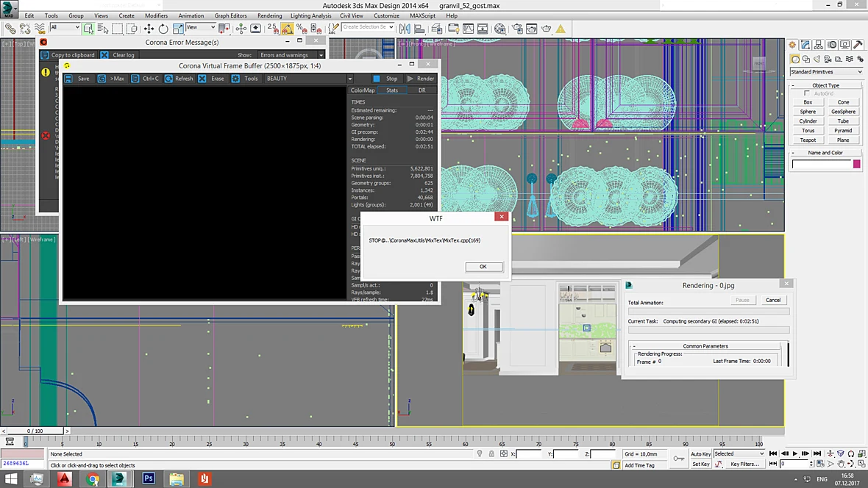The height and width of the screenshot is (488, 868).
Task: Close the WTF error dialog
Action: click(502, 217)
